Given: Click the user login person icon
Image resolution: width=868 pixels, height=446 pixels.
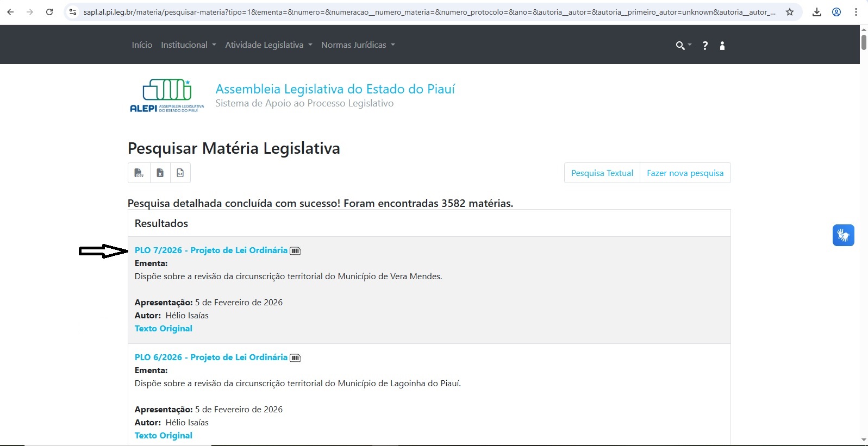Looking at the screenshot, I should pos(722,46).
